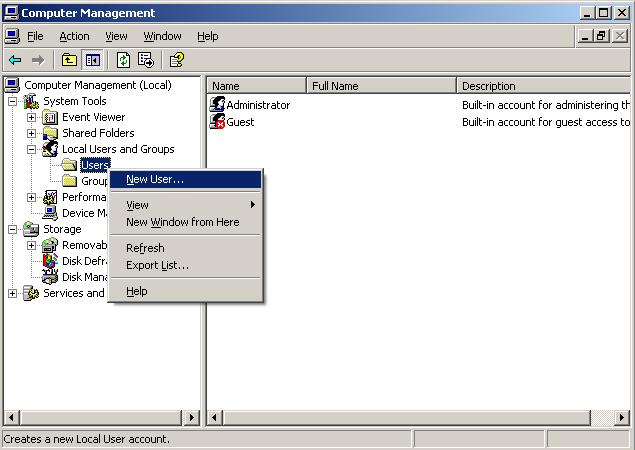Expand the Shared Folders node
This screenshot has height=450, width=635.
click(x=31, y=133)
